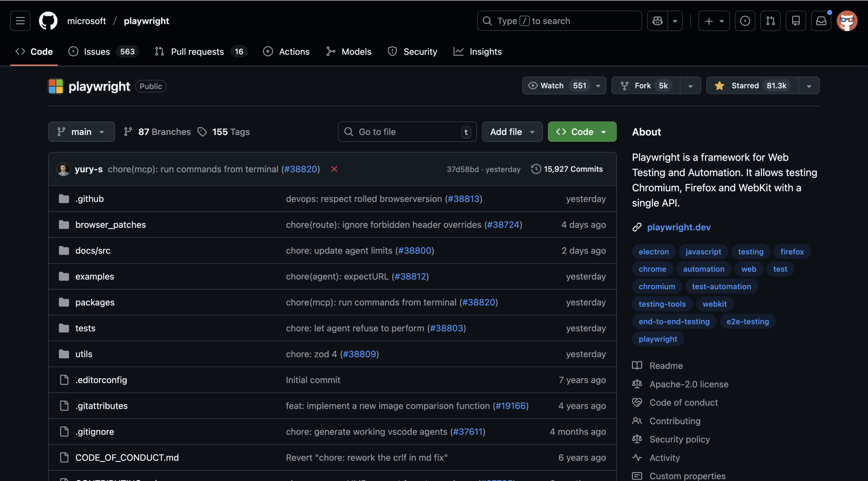
Task: Open the Copilot chat icon
Action: click(657, 21)
